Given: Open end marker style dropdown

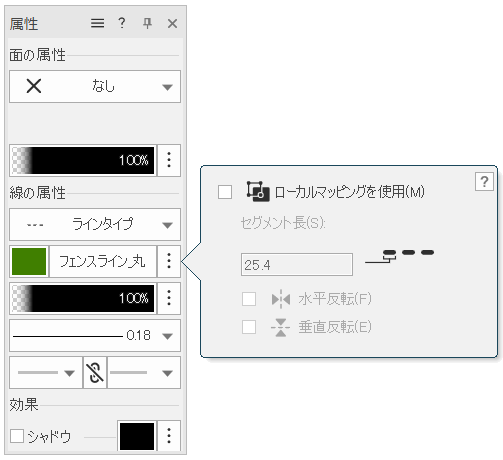Looking at the screenshot, I should click(x=144, y=372).
